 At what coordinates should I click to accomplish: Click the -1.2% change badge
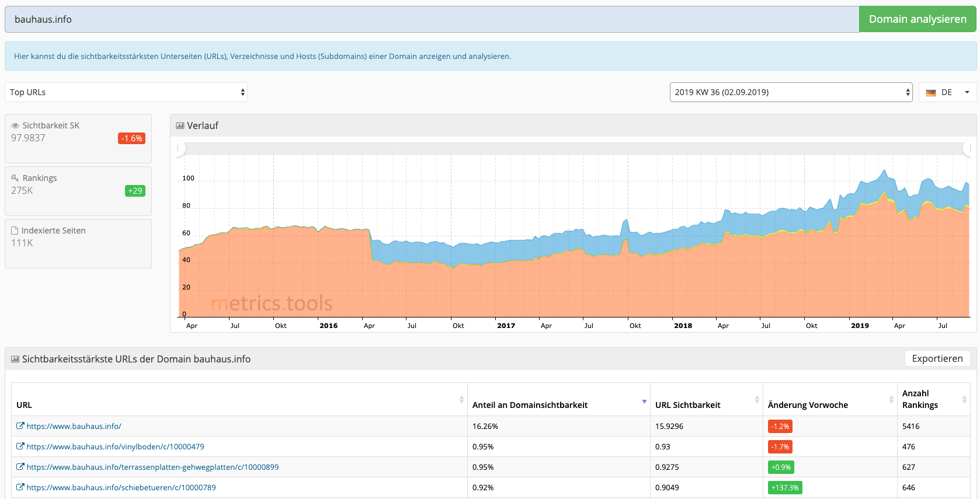[780, 426]
